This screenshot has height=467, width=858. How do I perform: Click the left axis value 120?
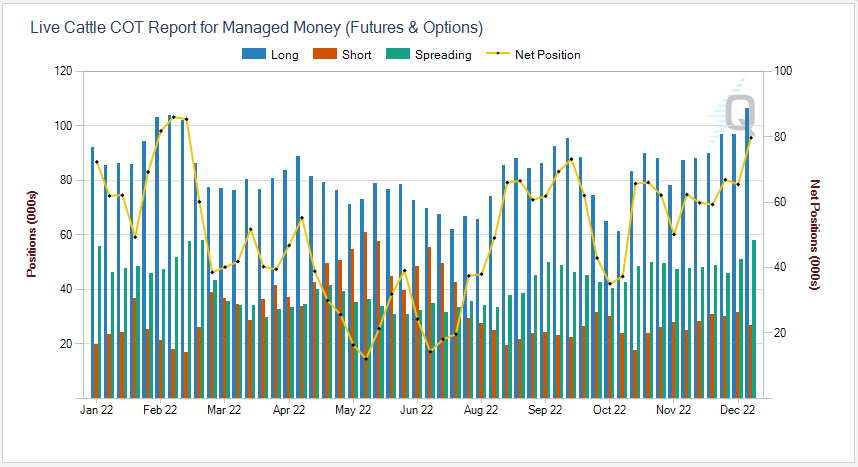pyautogui.click(x=63, y=71)
